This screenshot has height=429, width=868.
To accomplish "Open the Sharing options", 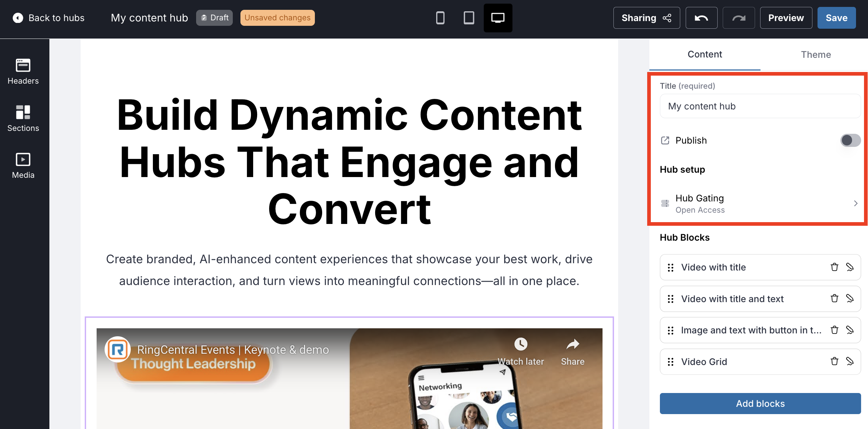I will 646,18.
